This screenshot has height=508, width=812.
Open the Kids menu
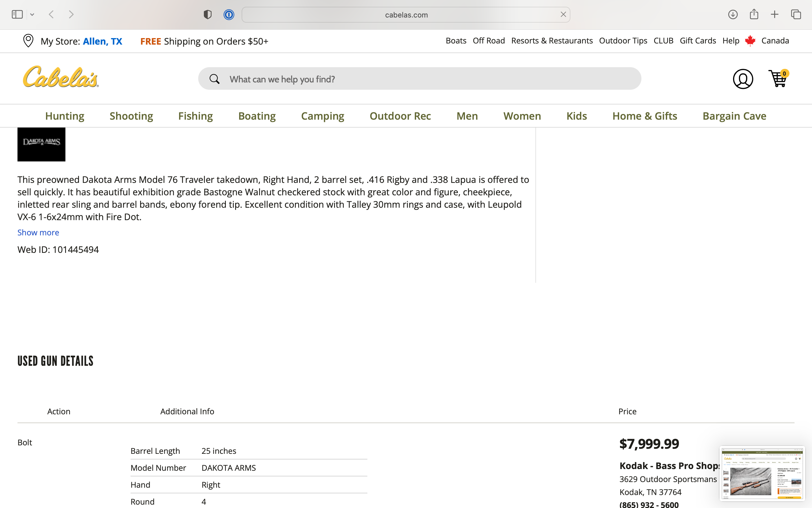577,116
